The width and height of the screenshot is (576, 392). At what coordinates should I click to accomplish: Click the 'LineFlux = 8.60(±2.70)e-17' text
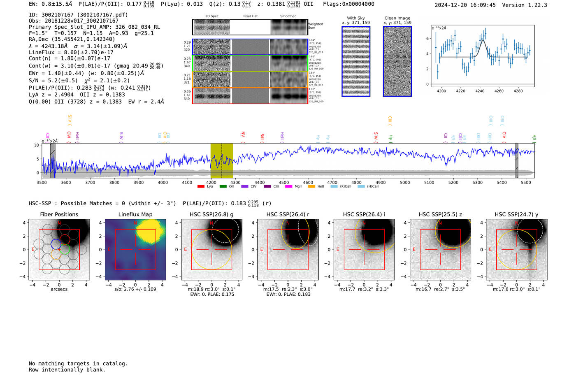[x=71, y=52]
